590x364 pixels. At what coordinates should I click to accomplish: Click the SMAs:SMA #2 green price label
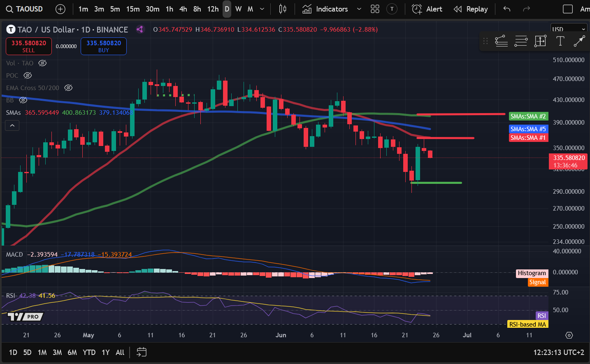(528, 116)
